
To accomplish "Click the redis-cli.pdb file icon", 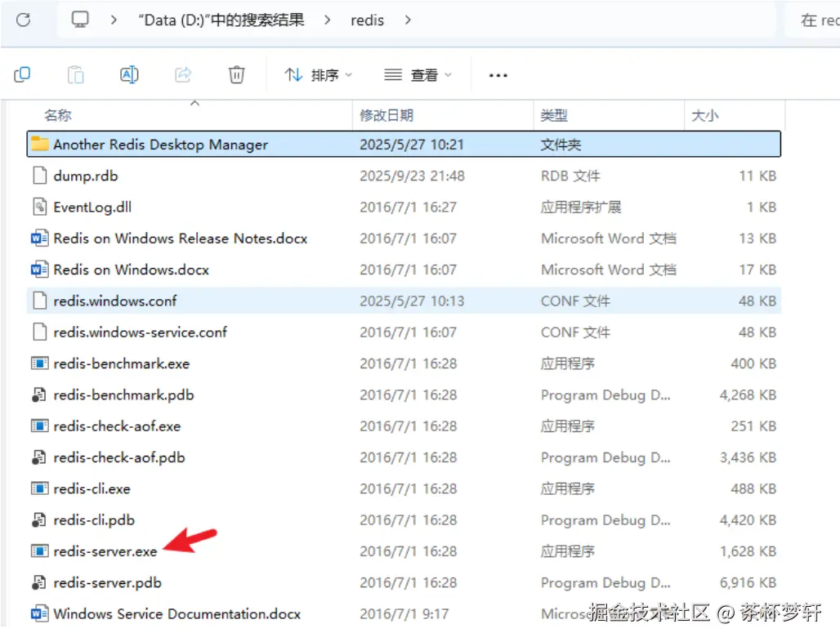I will [x=39, y=520].
